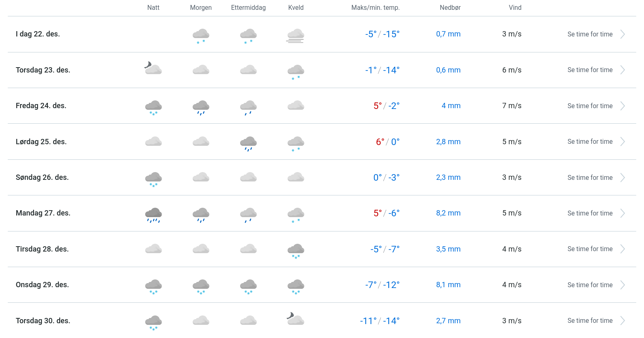This screenshot has height=338, width=644.
Task: Expand the chevron for Fredag 24. des.
Action: [x=622, y=106]
